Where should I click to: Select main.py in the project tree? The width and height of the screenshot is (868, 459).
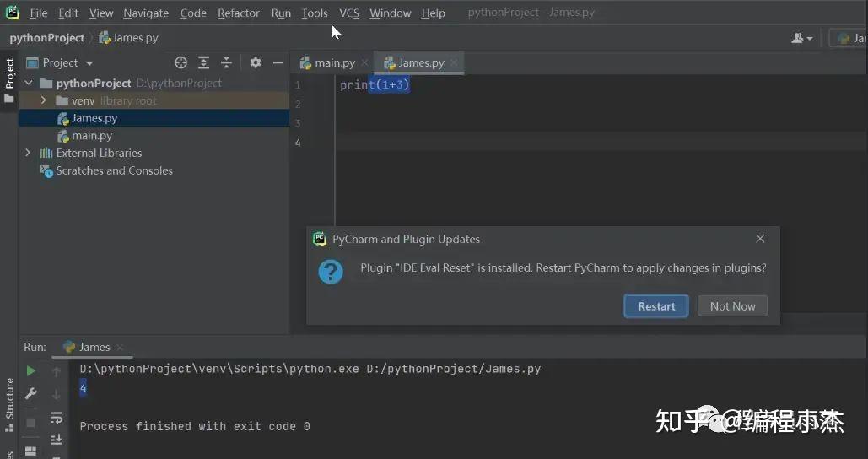tap(154, 136)
